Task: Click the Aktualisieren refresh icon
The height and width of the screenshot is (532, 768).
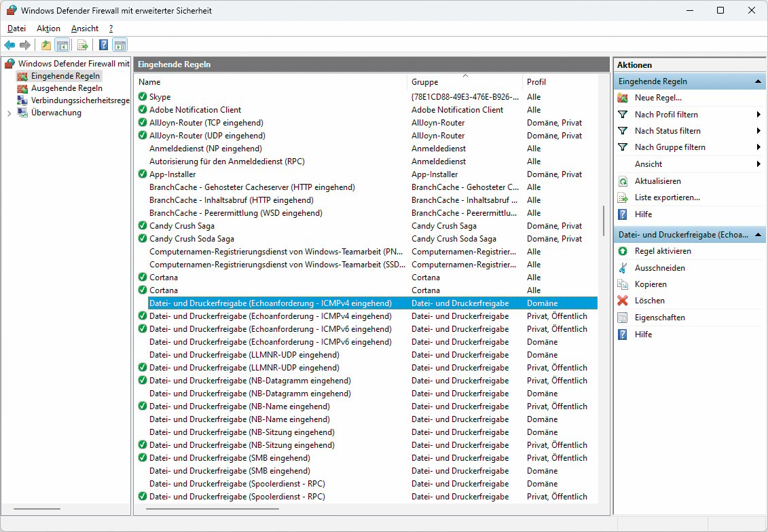Action: [623, 181]
